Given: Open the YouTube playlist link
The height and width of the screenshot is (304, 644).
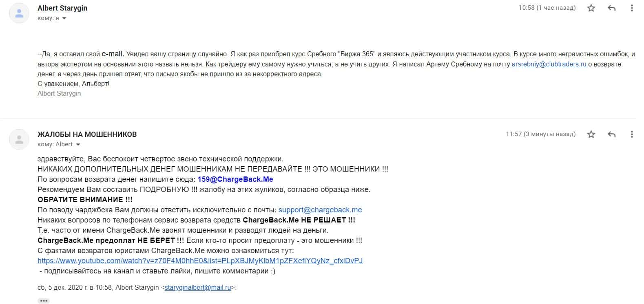Looking at the screenshot, I should [200, 261].
